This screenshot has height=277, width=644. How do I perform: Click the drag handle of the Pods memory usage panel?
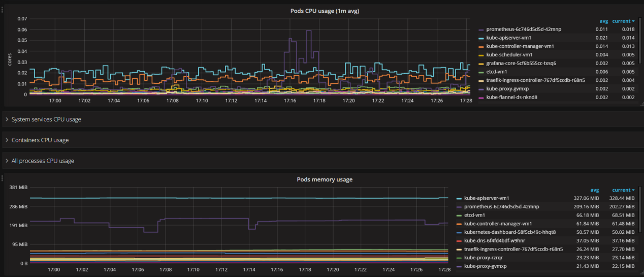point(2,177)
